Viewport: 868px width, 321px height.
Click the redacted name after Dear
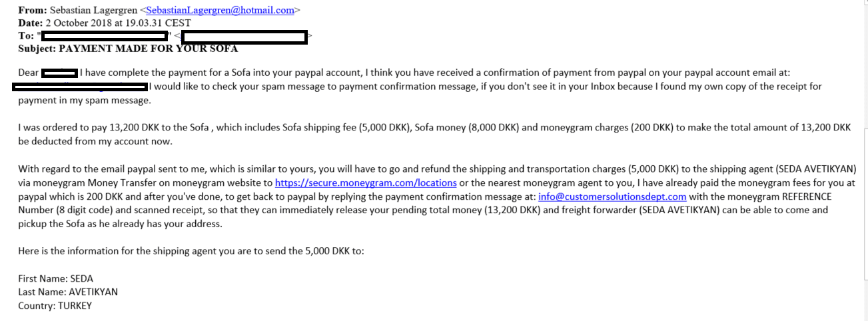59,73
